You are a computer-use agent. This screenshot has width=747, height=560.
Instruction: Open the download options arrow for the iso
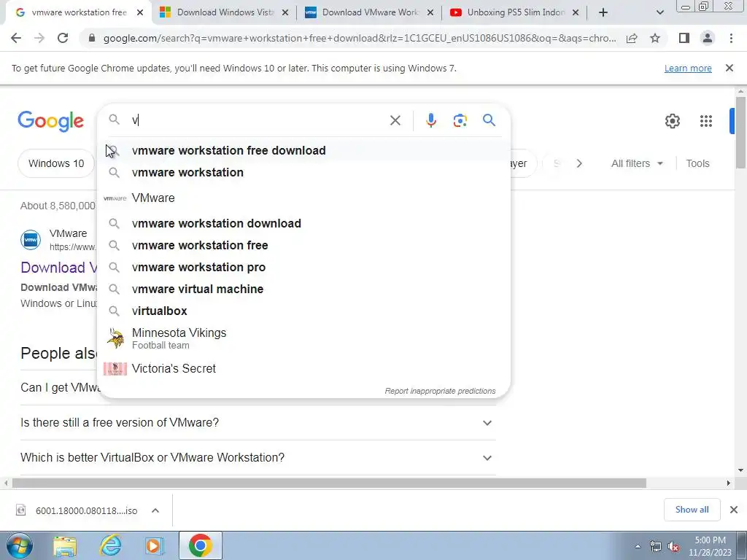pyautogui.click(x=155, y=510)
